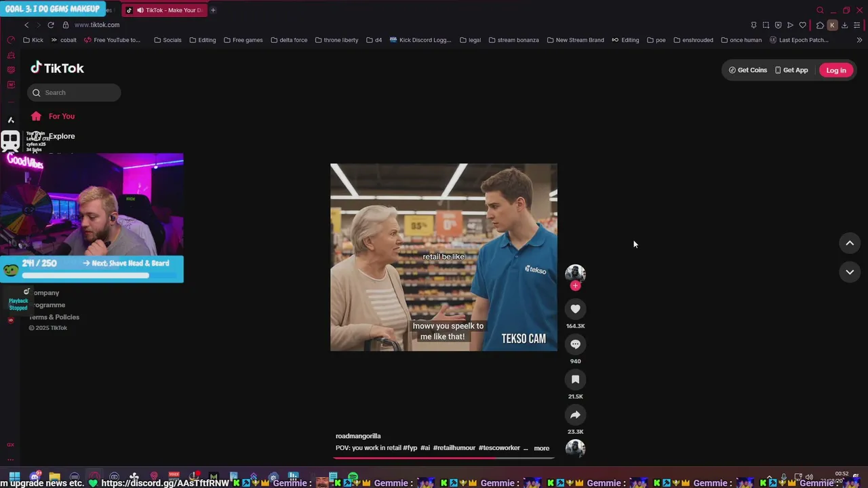The height and width of the screenshot is (488, 868).
Task: Click the K profile badge in toolbar
Action: tap(832, 25)
